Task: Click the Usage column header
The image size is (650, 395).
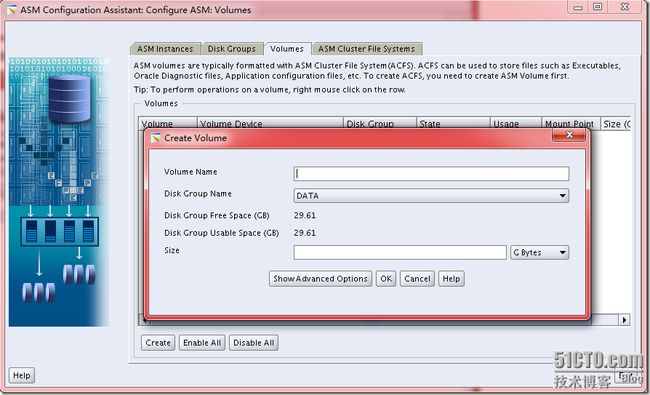Action: 516,124
